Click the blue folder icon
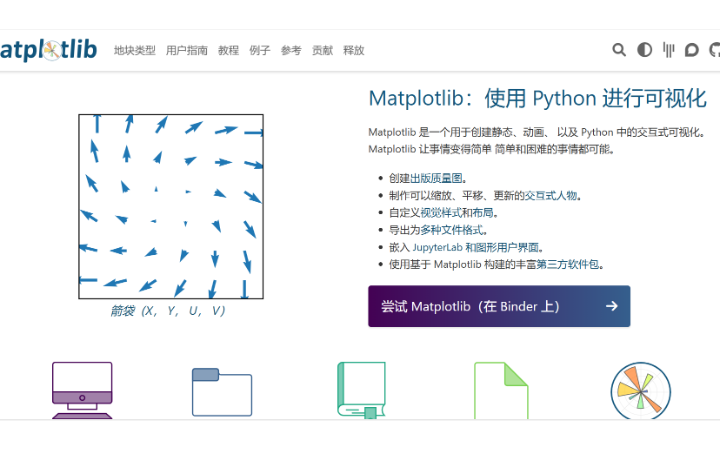 (x=222, y=392)
